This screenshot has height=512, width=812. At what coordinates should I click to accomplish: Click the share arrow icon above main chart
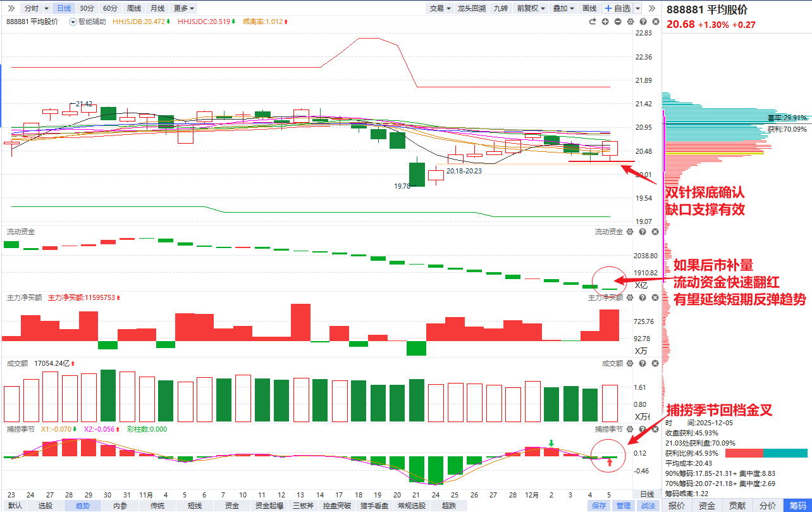point(593,22)
